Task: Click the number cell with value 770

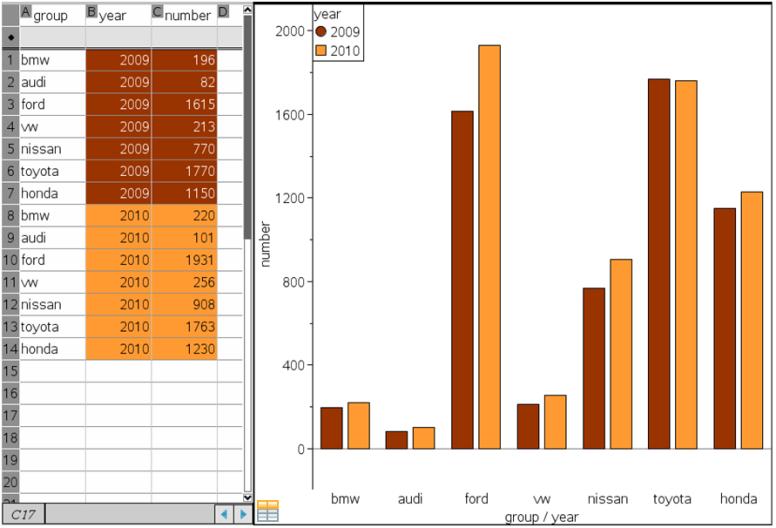Action: pyautogui.click(x=184, y=149)
